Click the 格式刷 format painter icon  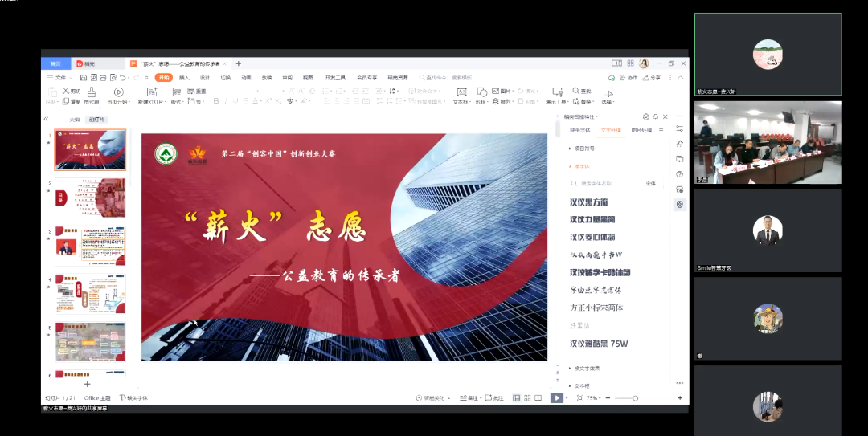click(92, 92)
